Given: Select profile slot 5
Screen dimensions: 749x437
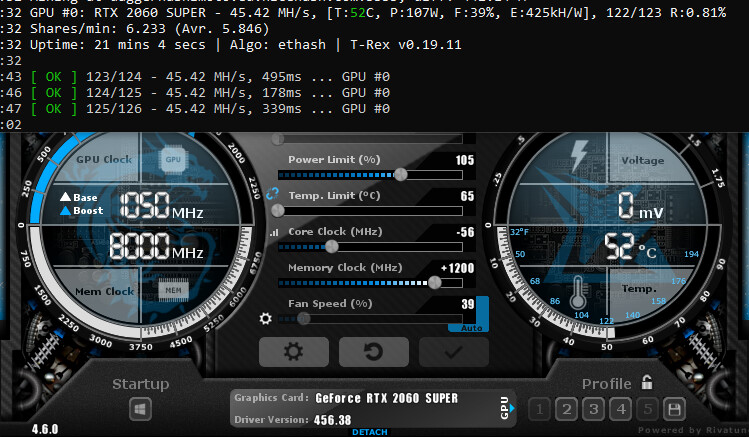Looking at the screenshot, I should [x=648, y=409].
